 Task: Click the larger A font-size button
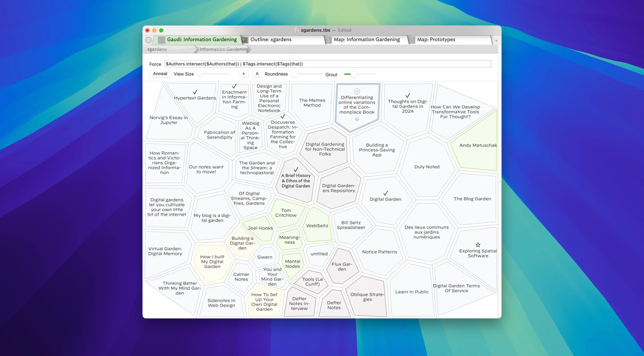point(257,74)
